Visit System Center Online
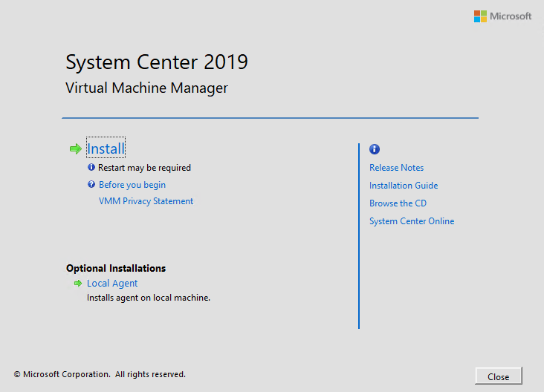This screenshot has height=392, width=544. coord(412,221)
